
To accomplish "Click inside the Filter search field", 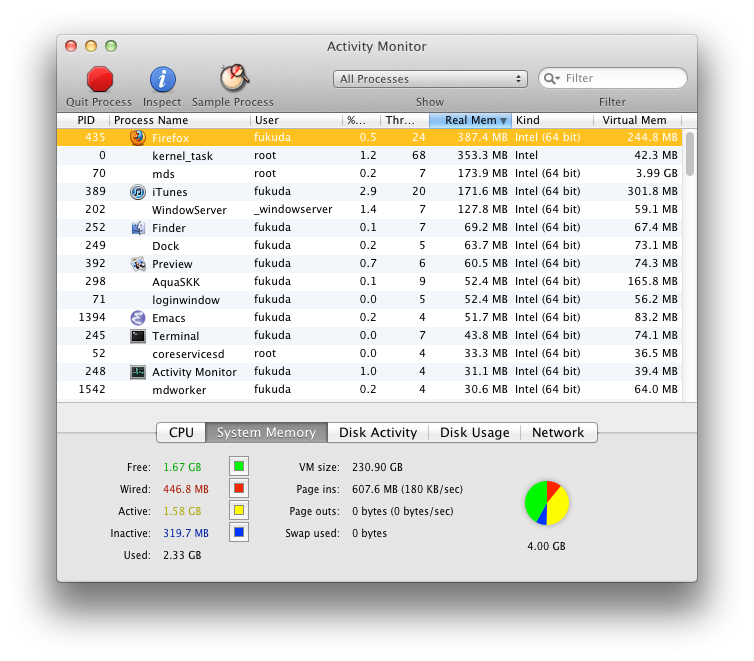I will point(613,78).
